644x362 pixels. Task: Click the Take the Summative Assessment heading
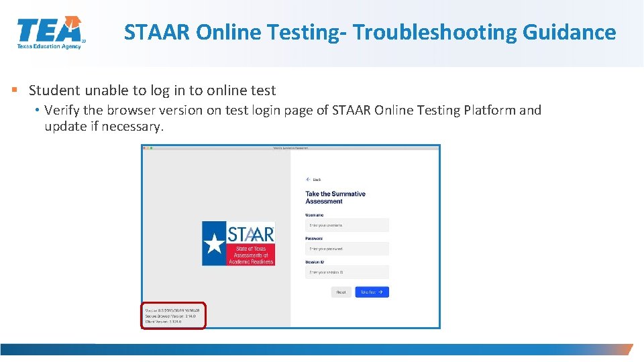(335, 197)
